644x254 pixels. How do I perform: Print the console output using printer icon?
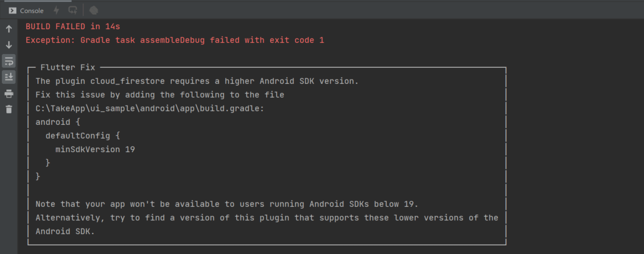pyautogui.click(x=9, y=94)
